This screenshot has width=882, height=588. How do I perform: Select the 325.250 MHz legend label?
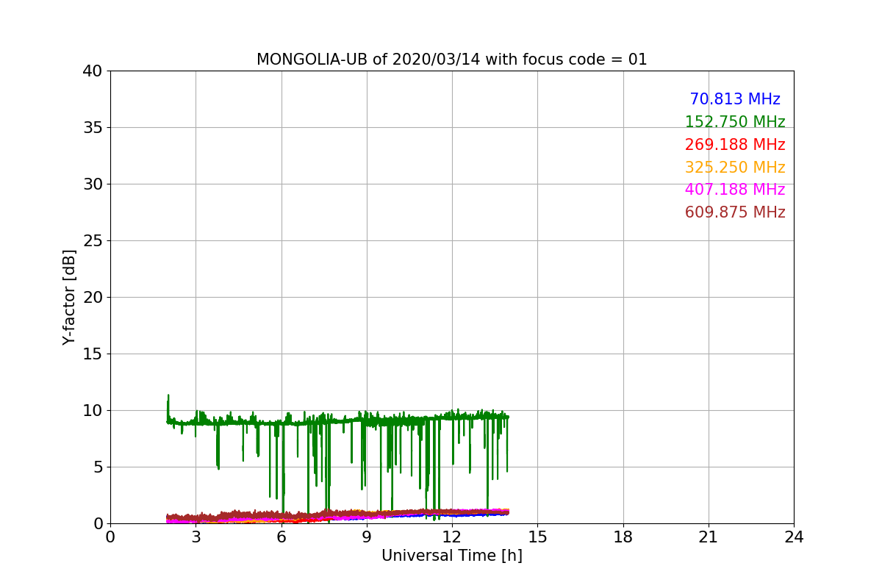click(735, 168)
